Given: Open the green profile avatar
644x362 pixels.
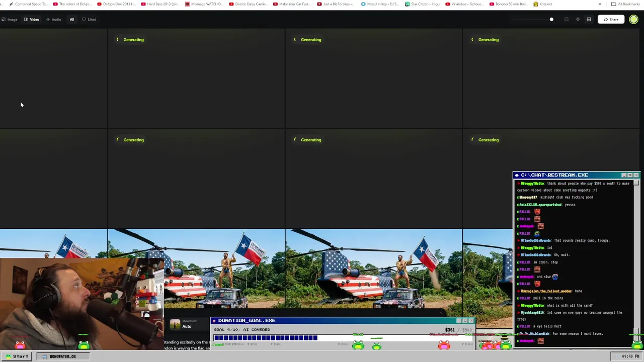Looking at the screenshot, I should coord(633,20).
